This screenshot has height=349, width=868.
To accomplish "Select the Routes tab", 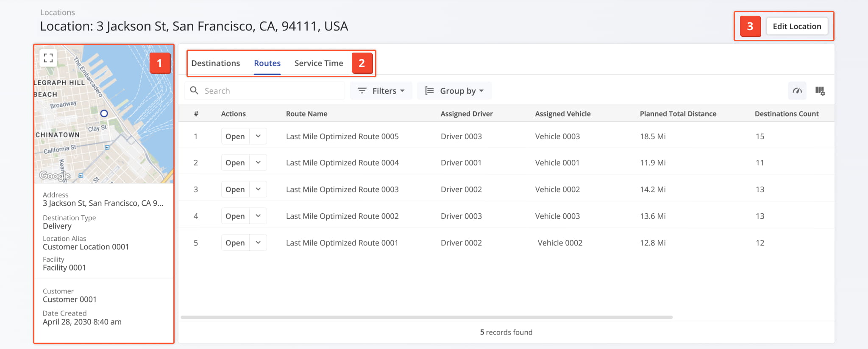I will [x=267, y=63].
